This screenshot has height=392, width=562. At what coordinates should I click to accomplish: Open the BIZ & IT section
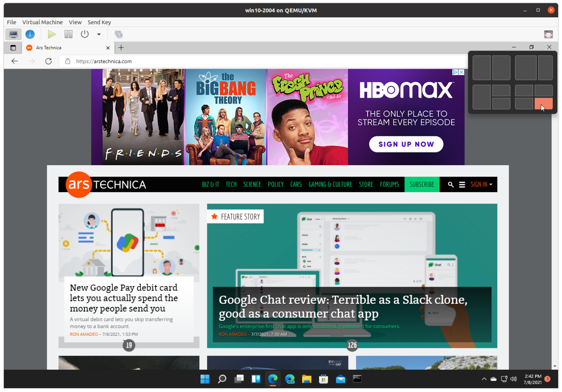click(x=210, y=184)
